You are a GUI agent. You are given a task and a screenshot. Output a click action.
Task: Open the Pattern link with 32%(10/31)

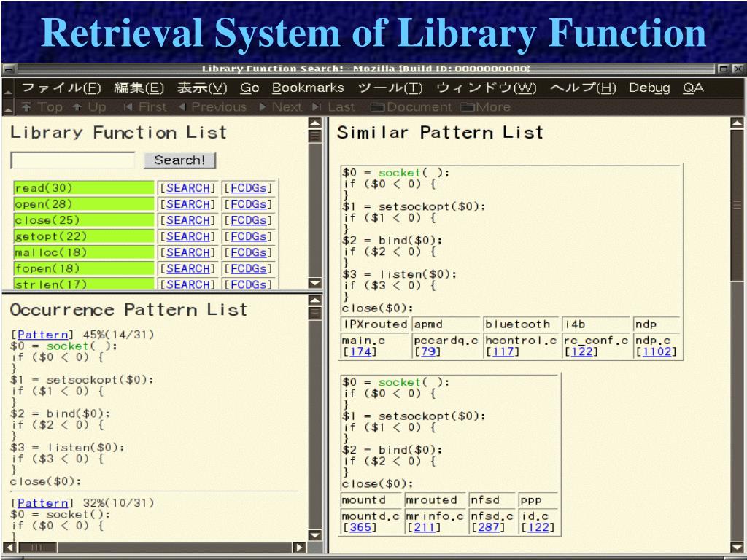[42, 503]
